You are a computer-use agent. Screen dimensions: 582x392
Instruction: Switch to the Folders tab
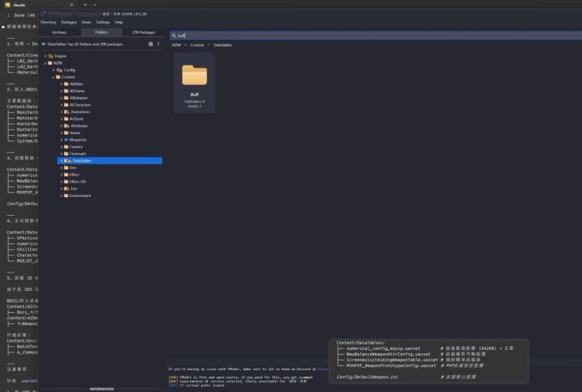[x=101, y=32]
